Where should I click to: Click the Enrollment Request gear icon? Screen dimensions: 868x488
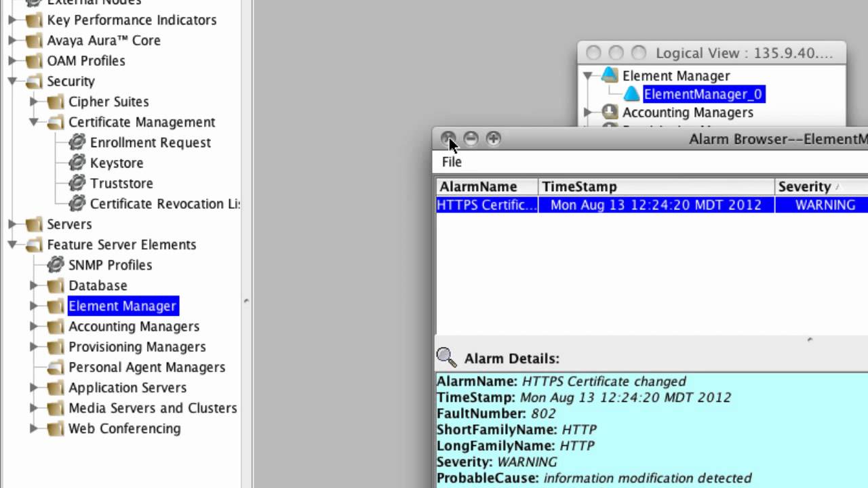pyautogui.click(x=77, y=142)
